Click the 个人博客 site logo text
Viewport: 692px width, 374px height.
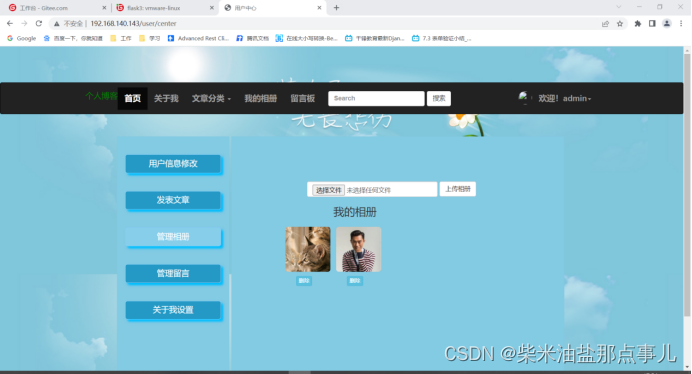pyautogui.click(x=102, y=96)
